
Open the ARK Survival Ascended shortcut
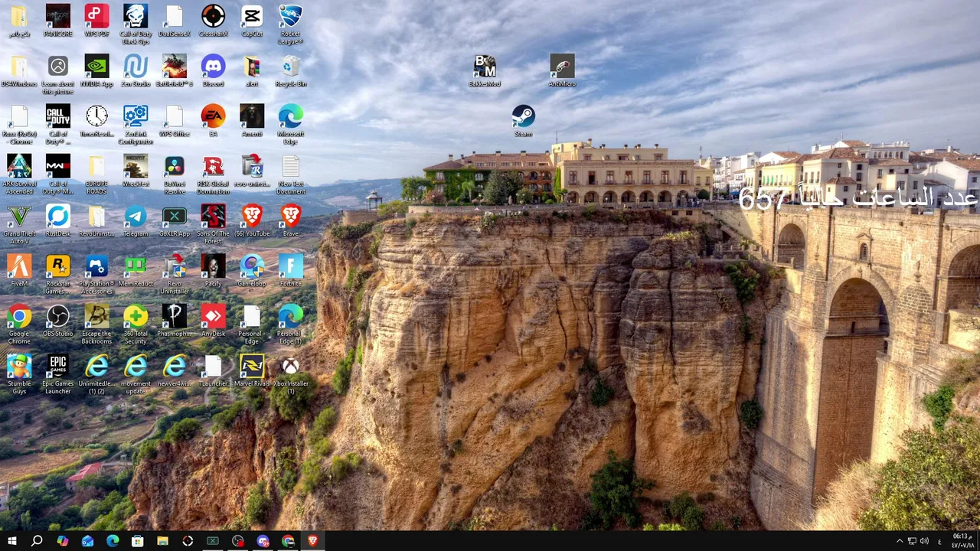coord(19,174)
